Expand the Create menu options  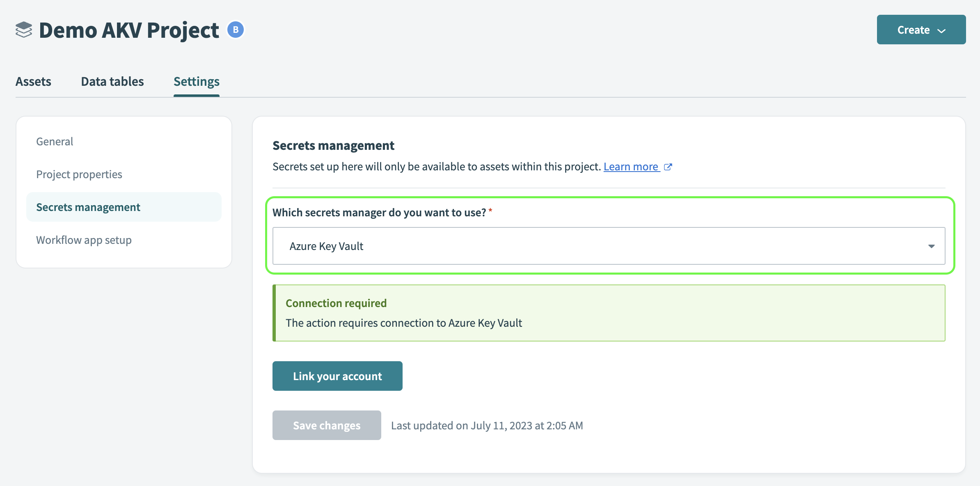pos(920,30)
